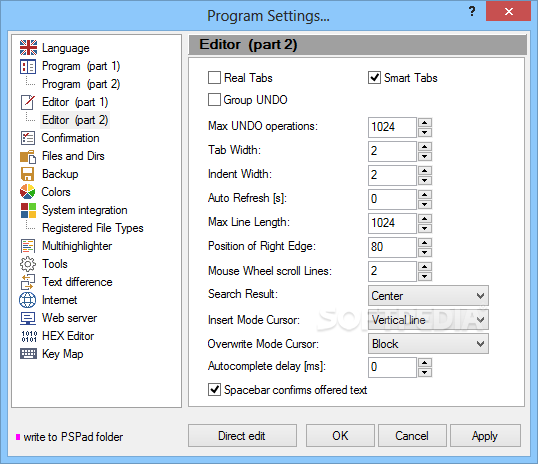
Task: Click the Web server monitor icon
Action: [x=28, y=318]
